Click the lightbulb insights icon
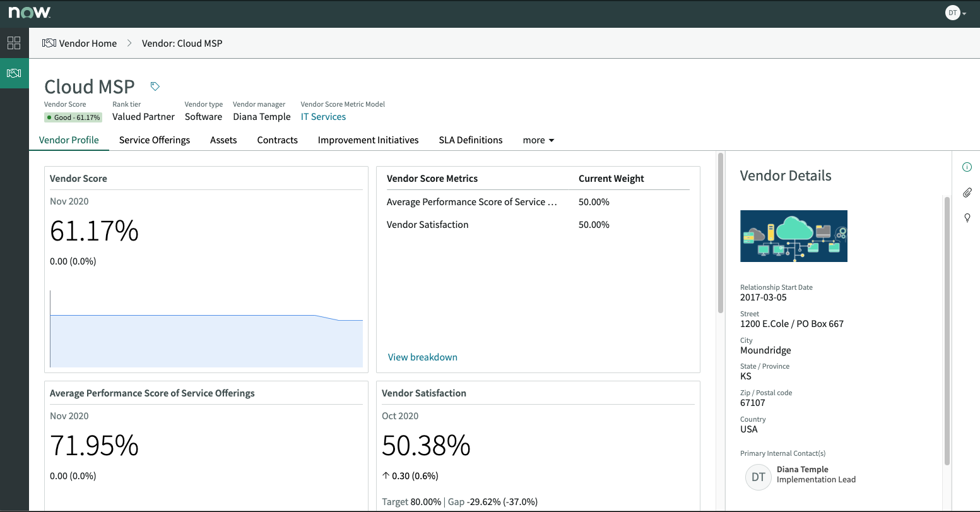The height and width of the screenshot is (512, 980). pyautogui.click(x=967, y=218)
